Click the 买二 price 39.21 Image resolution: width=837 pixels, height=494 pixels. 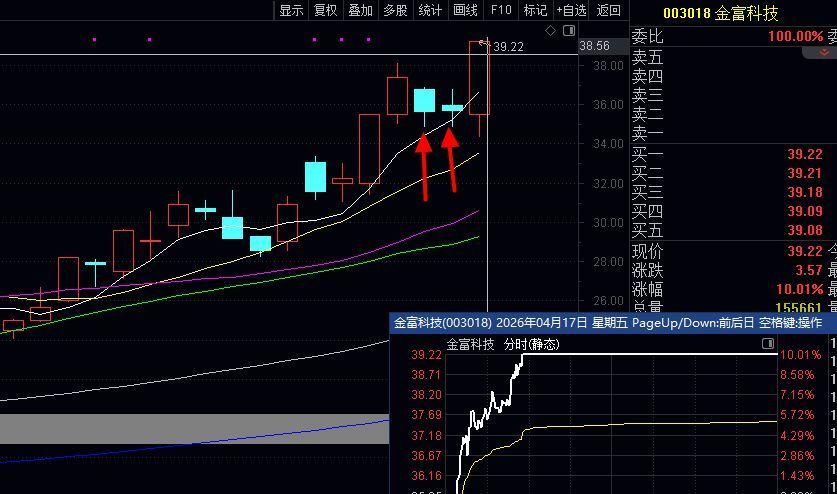(805, 174)
